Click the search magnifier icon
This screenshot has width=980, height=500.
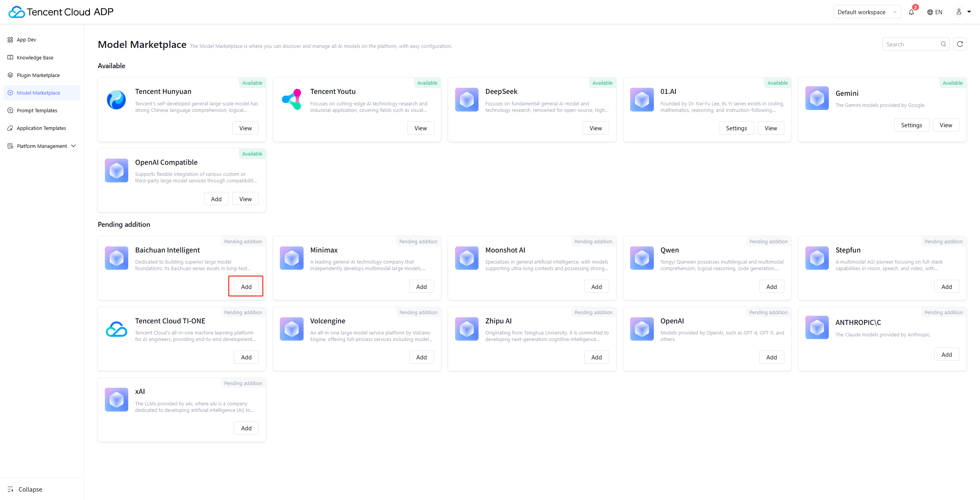pos(943,44)
